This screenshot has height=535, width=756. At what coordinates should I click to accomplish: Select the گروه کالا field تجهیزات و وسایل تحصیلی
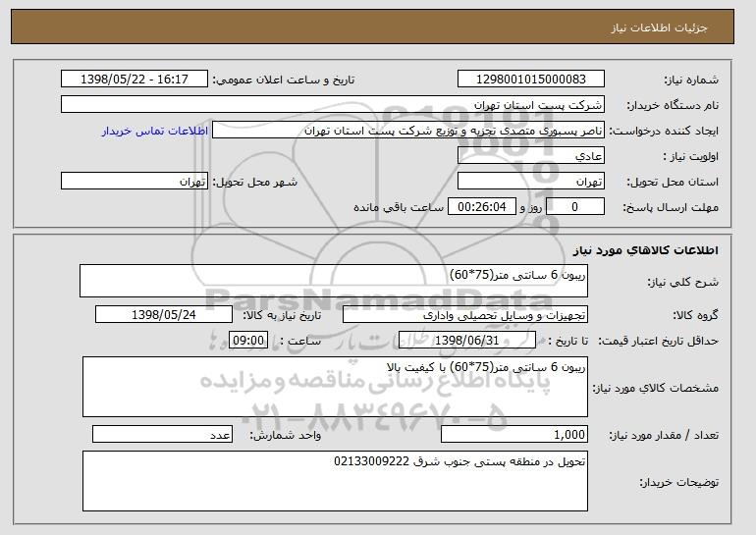click(x=465, y=315)
